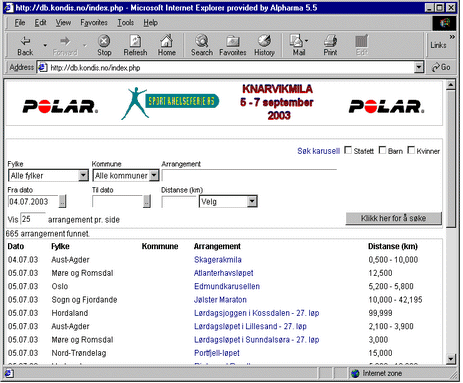
Task: Follow the 'Søk karusell' link
Action: pyautogui.click(x=318, y=151)
